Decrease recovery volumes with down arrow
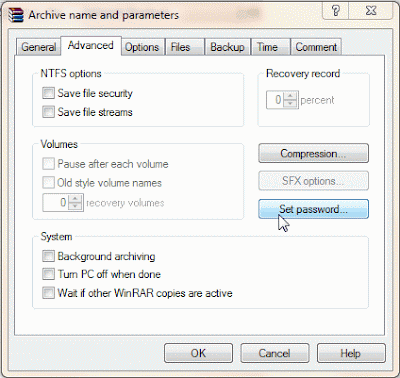 (75, 206)
